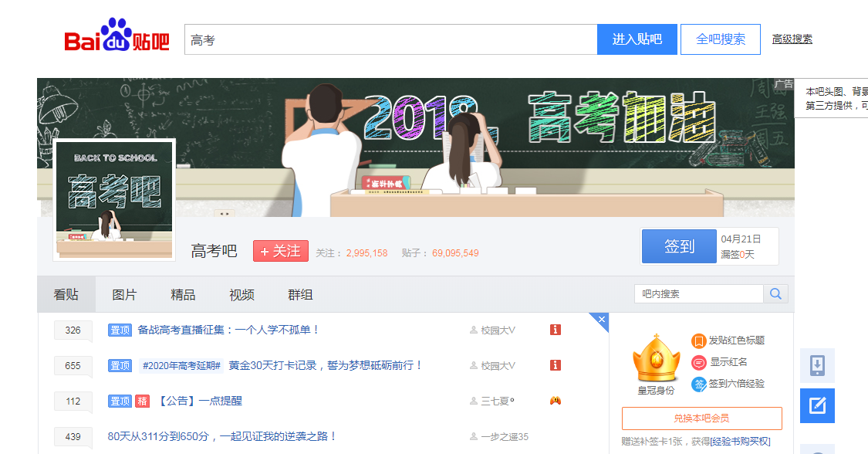Click the 兑换本吧会员 button
This screenshot has height=454, width=868.
point(702,418)
